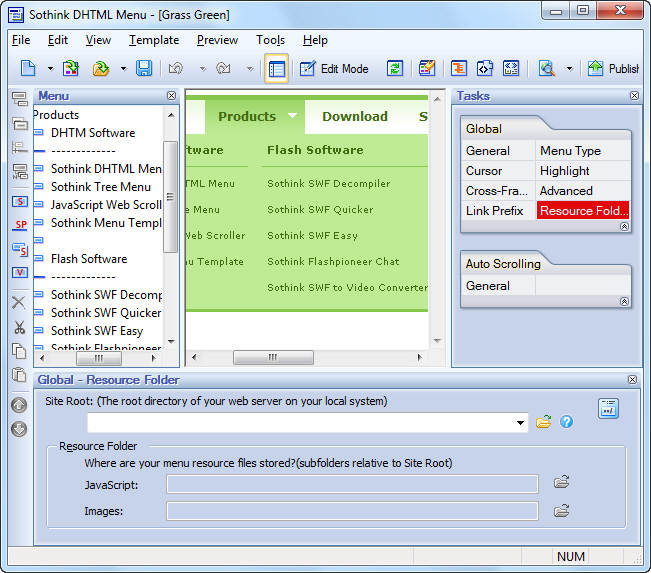This screenshot has height=573, width=651.
Task: Click the first add-menu-item sidebar icon
Action: pos(20,99)
